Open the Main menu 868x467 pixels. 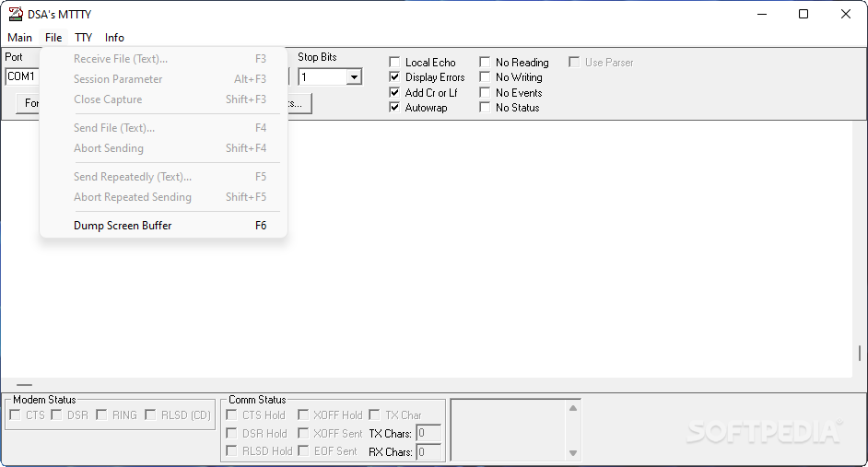(20, 38)
